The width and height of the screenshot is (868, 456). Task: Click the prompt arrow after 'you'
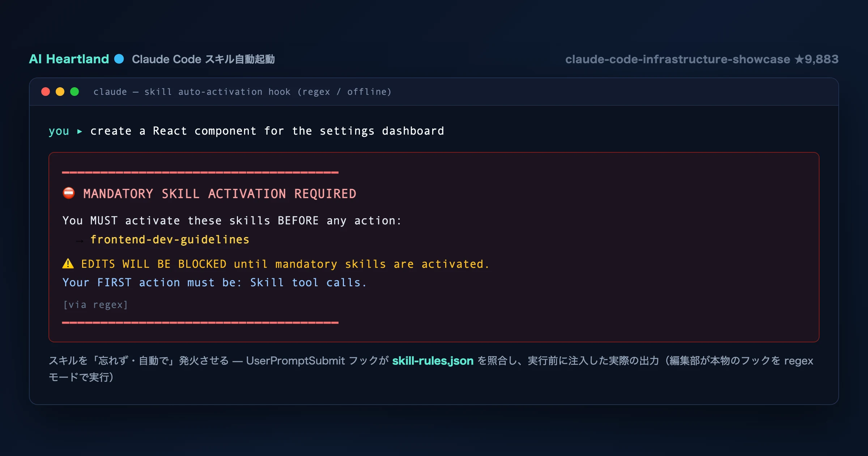[80, 131]
